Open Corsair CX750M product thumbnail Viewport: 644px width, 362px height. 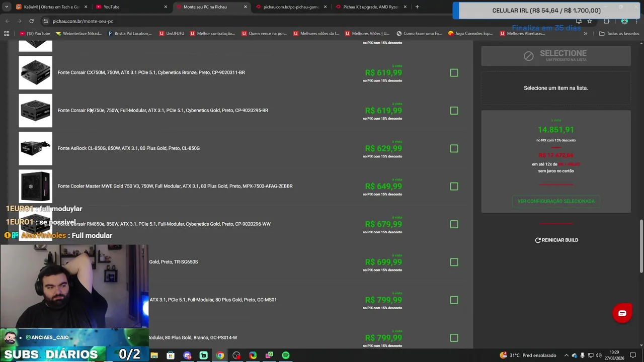coord(35,72)
